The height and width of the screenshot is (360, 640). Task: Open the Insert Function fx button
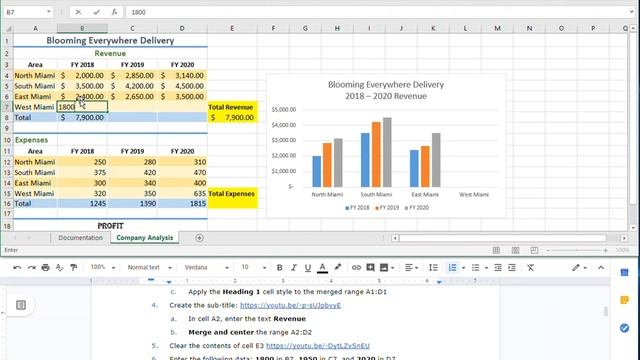[115, 12]
